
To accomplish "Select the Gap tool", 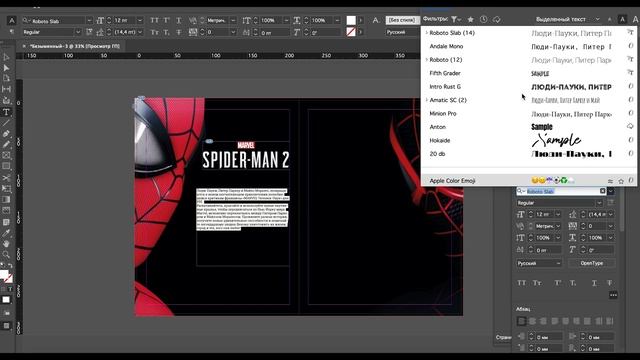I will [6, 89].
